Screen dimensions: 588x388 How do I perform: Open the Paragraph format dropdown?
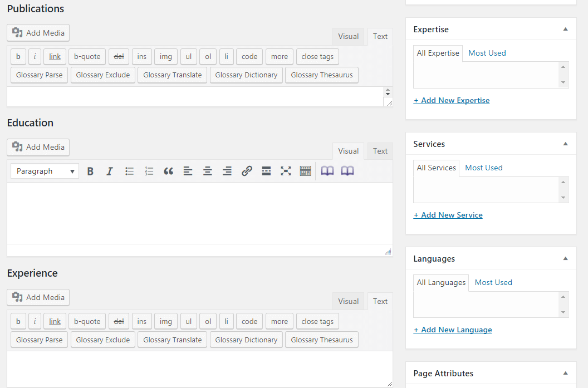[x=45, y=171]
